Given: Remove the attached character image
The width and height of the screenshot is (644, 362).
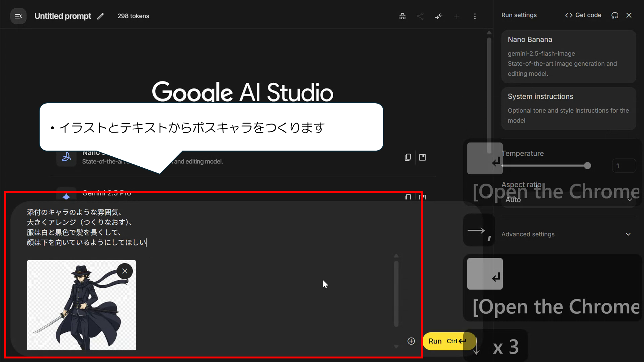Looking at the screenshot, I should [125, 271].
